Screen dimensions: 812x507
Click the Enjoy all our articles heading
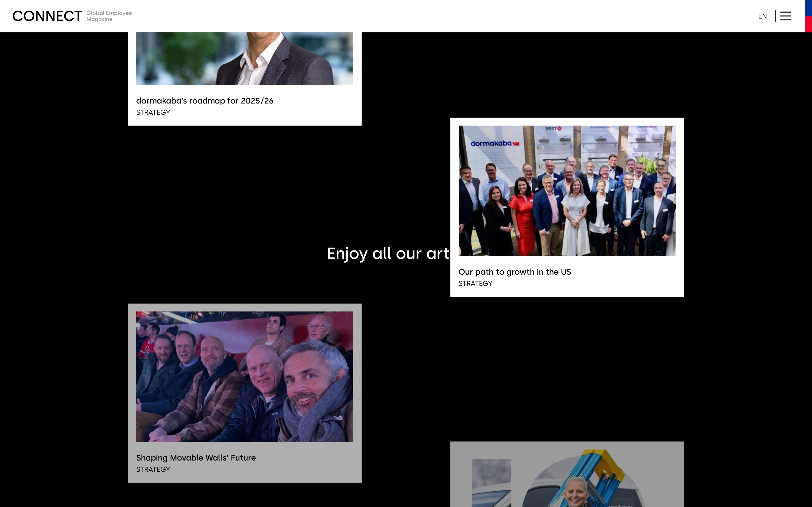(388, 253)
